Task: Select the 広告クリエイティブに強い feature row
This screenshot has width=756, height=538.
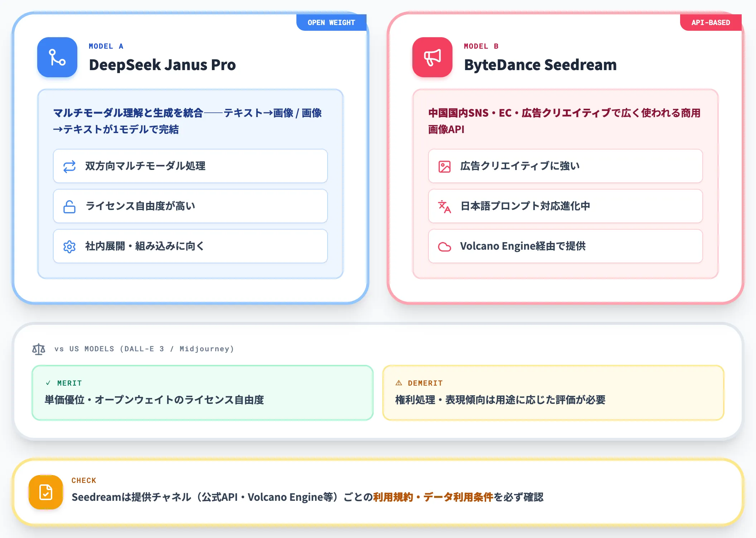Action: pyautogui.click(x=566, y=166)
